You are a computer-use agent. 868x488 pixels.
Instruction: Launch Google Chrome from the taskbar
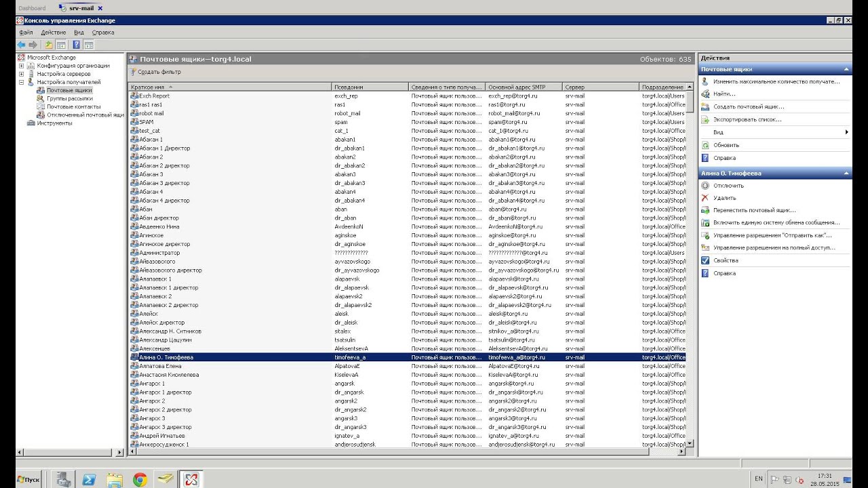(x=140, y=479)
